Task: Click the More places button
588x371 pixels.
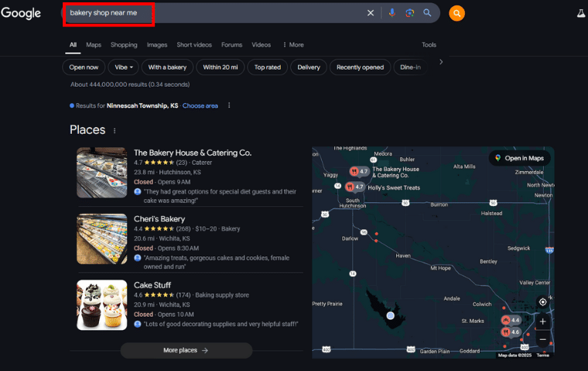Action: 186,350
